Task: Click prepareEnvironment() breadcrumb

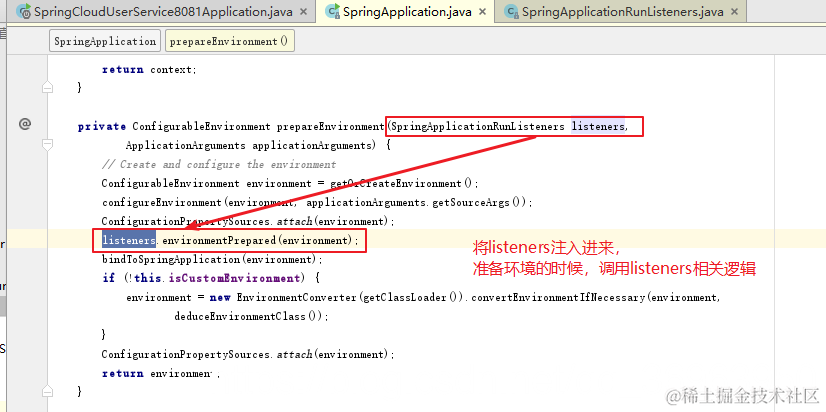Action: 230,41
